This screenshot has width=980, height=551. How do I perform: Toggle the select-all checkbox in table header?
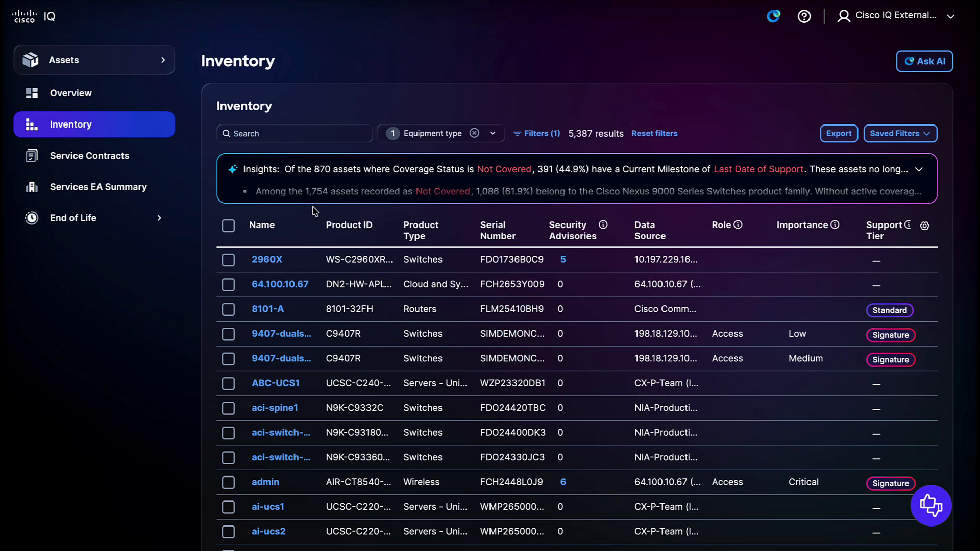(228, 226)
